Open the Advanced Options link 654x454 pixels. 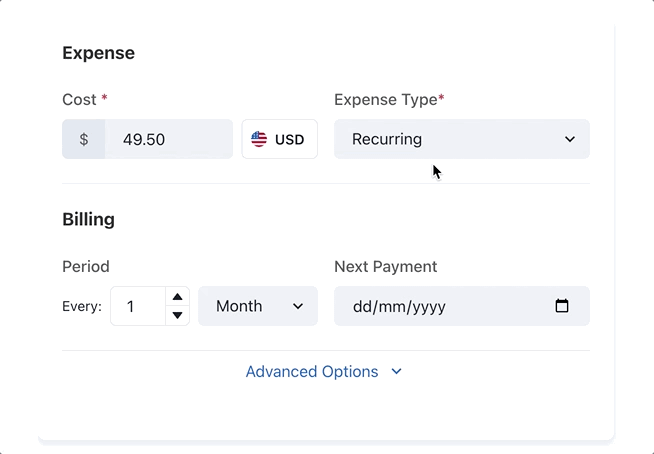[312, 372]
